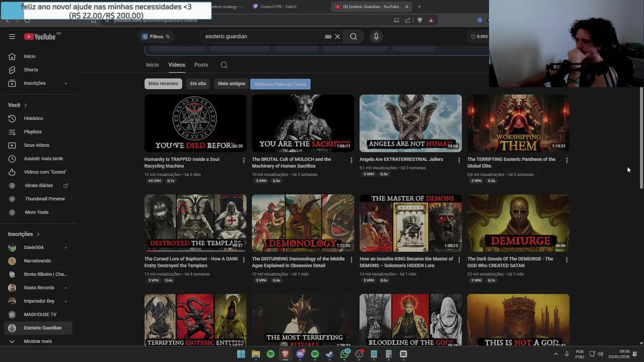Start voice search with microphone icon
This screenshot has width=644, height=362.
pyautogui.click(x=376, y=36)
